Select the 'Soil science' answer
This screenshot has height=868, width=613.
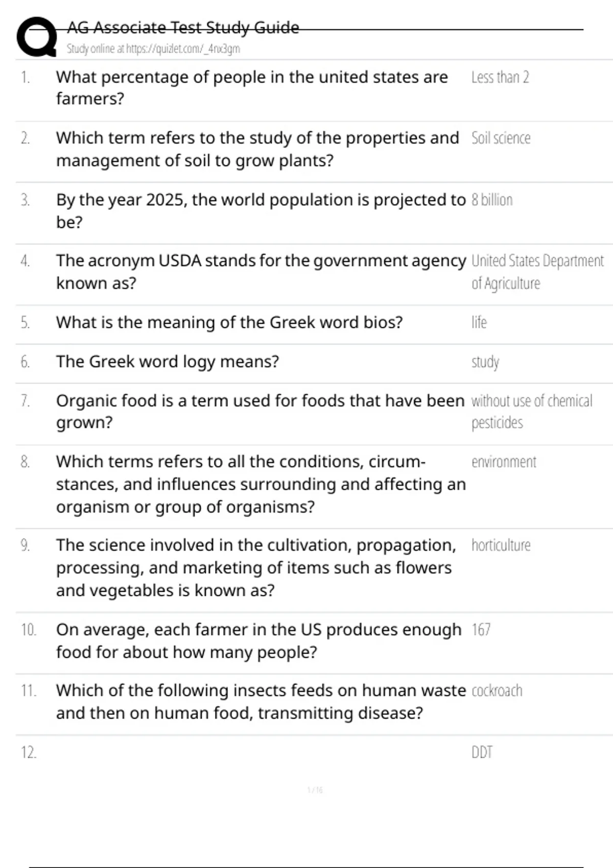(x=501, y=138)
